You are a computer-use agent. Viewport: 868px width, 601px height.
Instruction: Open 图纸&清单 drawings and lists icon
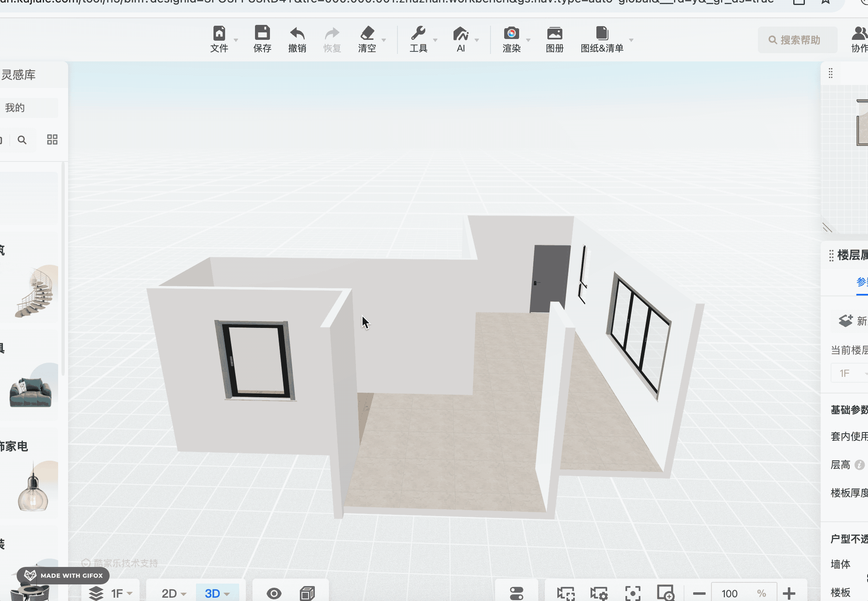coord(602,33)
